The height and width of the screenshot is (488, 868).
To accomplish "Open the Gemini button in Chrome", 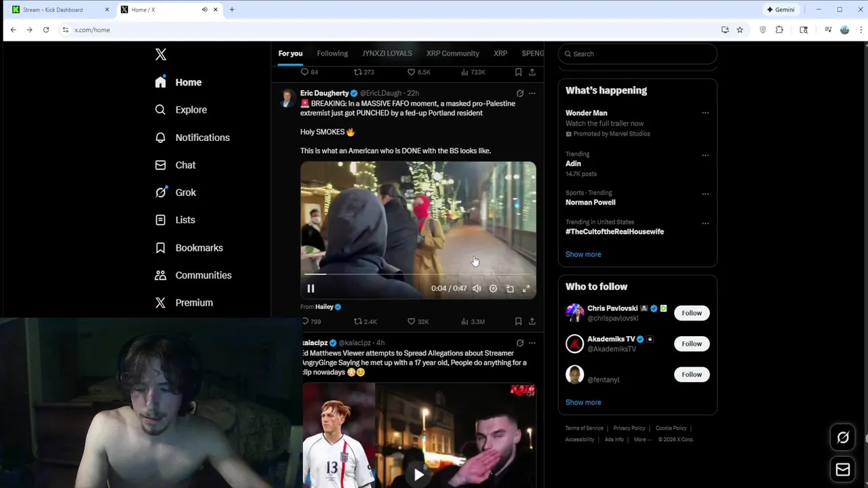I will click(x=781, y=9).
